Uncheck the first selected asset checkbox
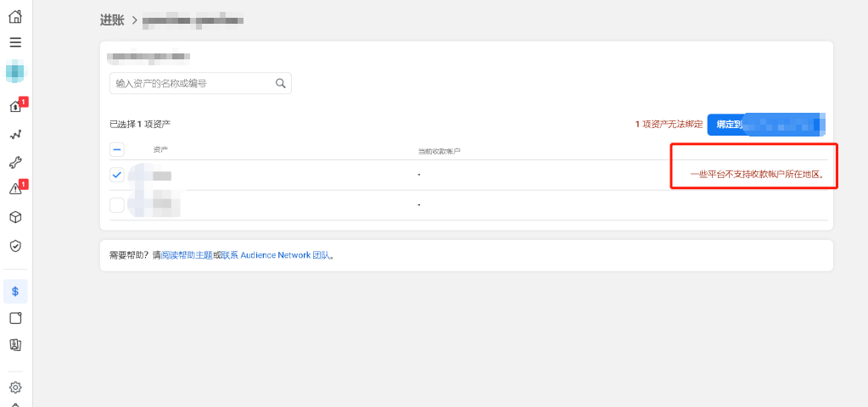This screenshot has width=868, height=407. coord(117,175)
